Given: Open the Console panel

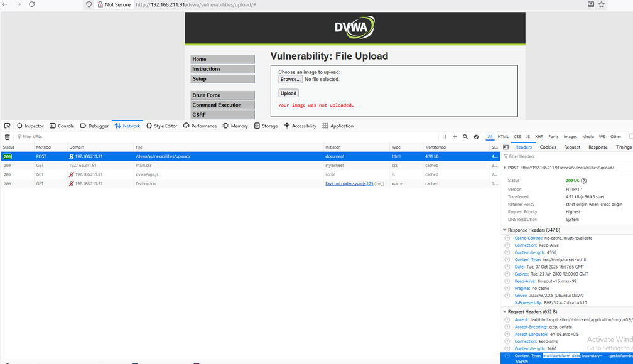Looking at the screenshot, I should coord(62,126).
